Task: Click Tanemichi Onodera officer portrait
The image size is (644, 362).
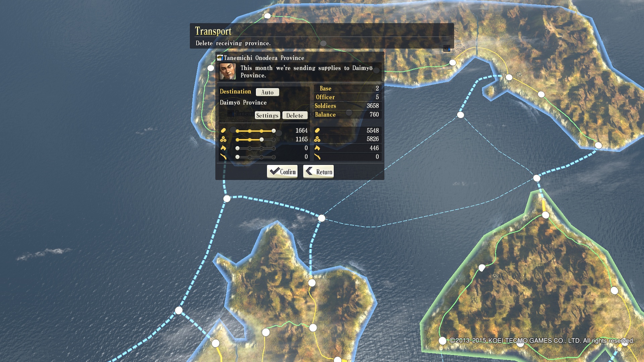Action: [228, 71]
